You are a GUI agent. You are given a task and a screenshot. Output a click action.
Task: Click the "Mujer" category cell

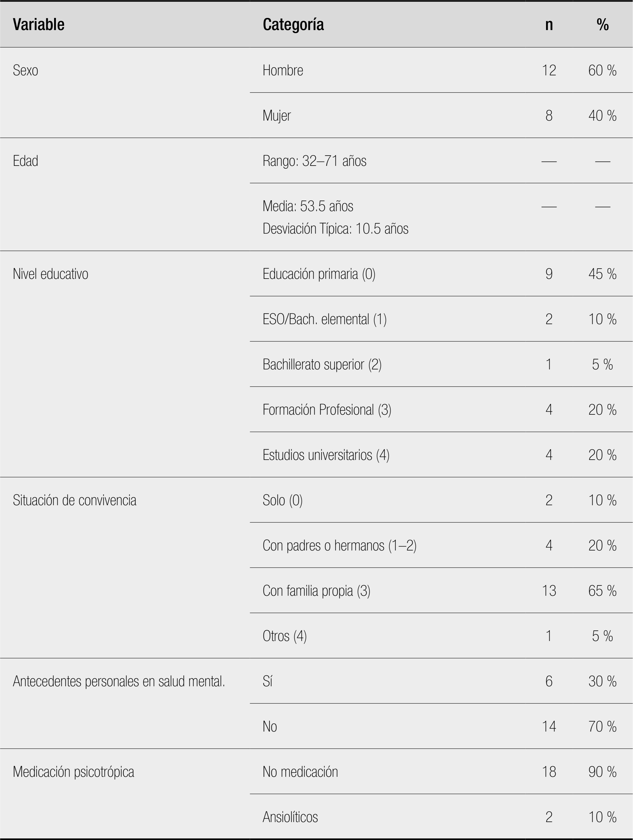(277, 115)
